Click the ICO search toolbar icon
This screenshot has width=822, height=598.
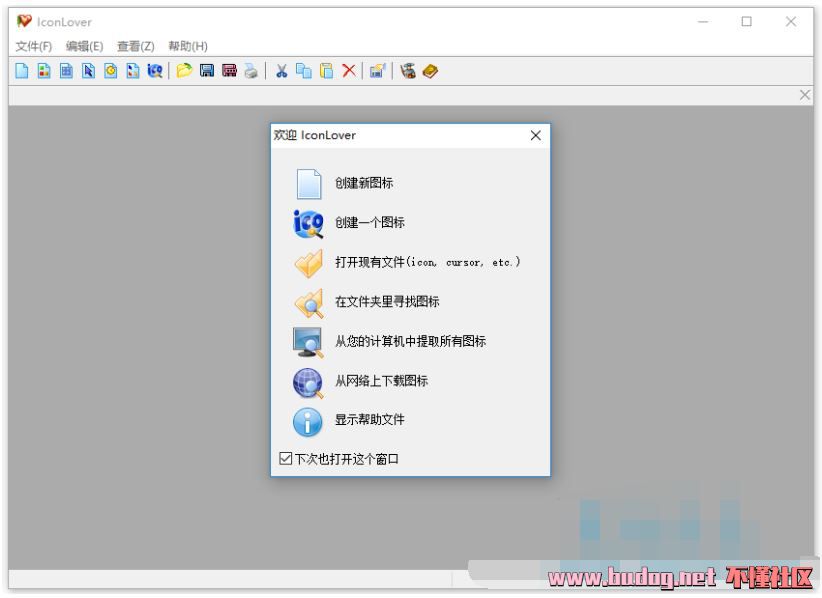(x=155, y=70)
